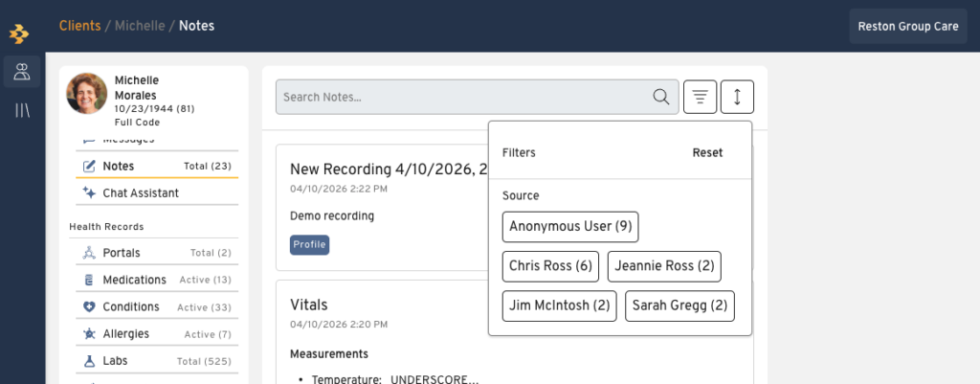Click the Health Records section label
Screen dimensions: 980x384
point(106,227)
